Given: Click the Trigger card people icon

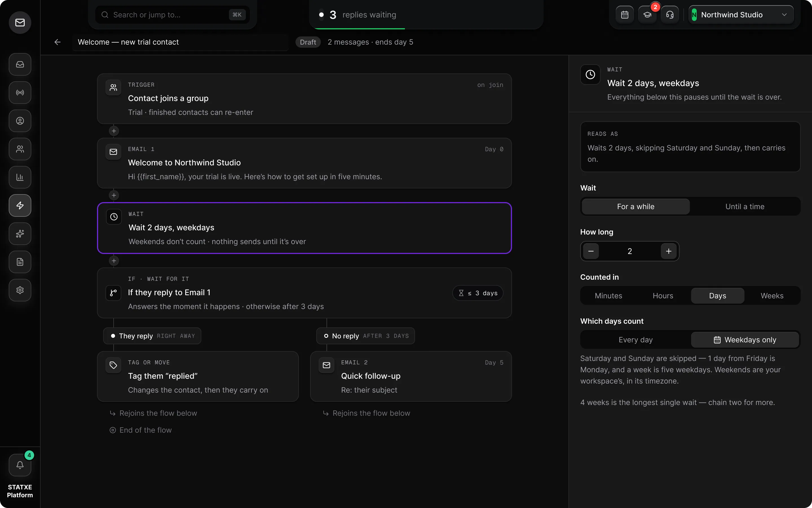Looking at the screenshot, I should coord(113,88).
